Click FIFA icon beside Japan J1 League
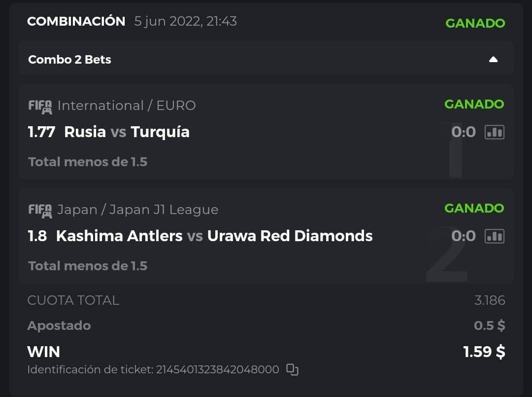 pos(40,211)
